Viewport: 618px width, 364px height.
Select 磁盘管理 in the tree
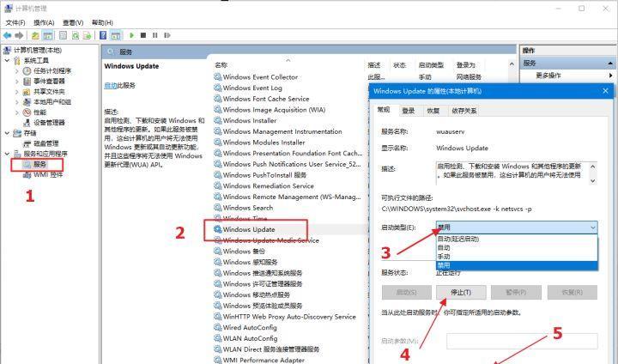(x=45, y=143)
